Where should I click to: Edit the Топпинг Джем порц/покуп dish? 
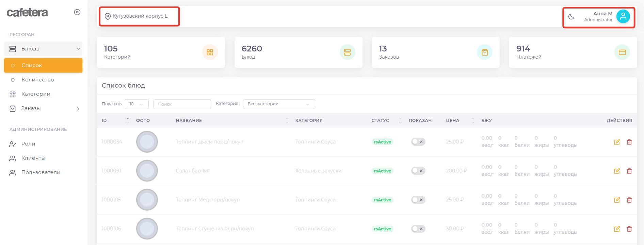click(x=617, y=142)
